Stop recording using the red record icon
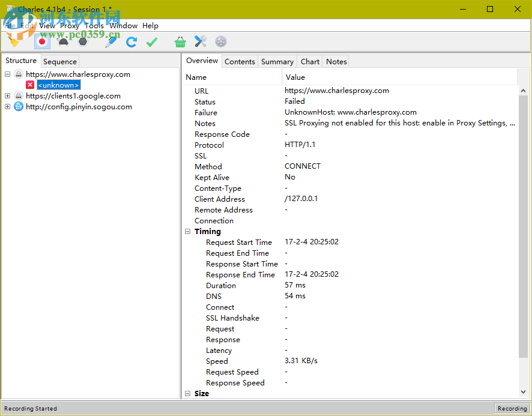 [x=42, y=41]
